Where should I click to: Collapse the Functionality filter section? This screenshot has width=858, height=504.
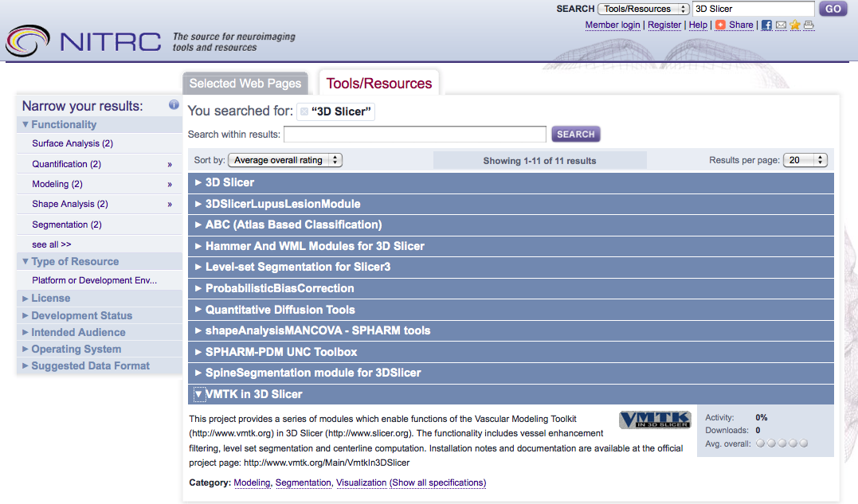60,124
